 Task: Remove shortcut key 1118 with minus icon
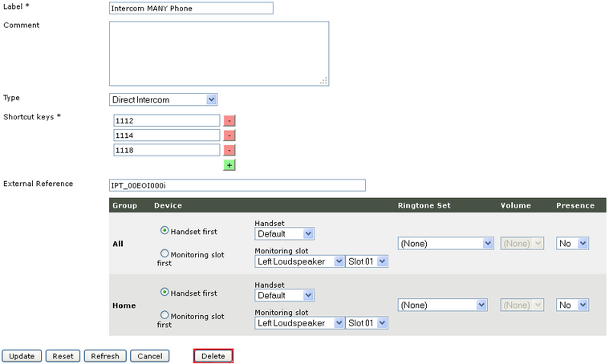pyautogui.click(x=229, y=150)
